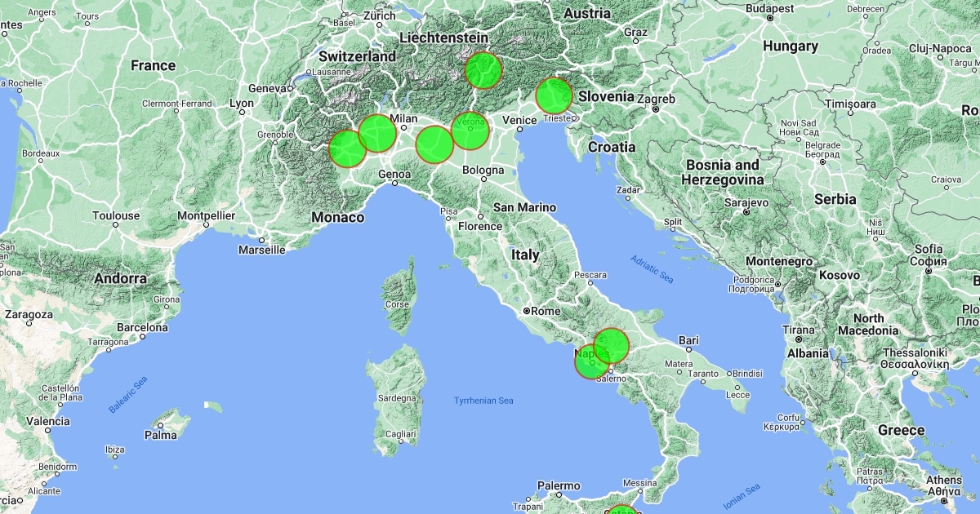Click the Florence city label
The width and height of the screenshot is (980, 514).
(480, 226)
